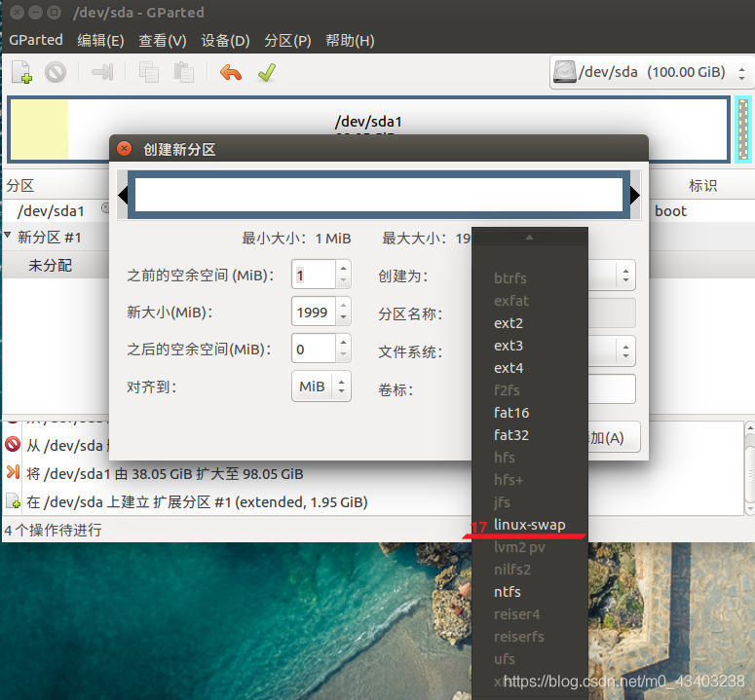Close the create new partition dialog
755x700 pixels.
pos(124,149)
